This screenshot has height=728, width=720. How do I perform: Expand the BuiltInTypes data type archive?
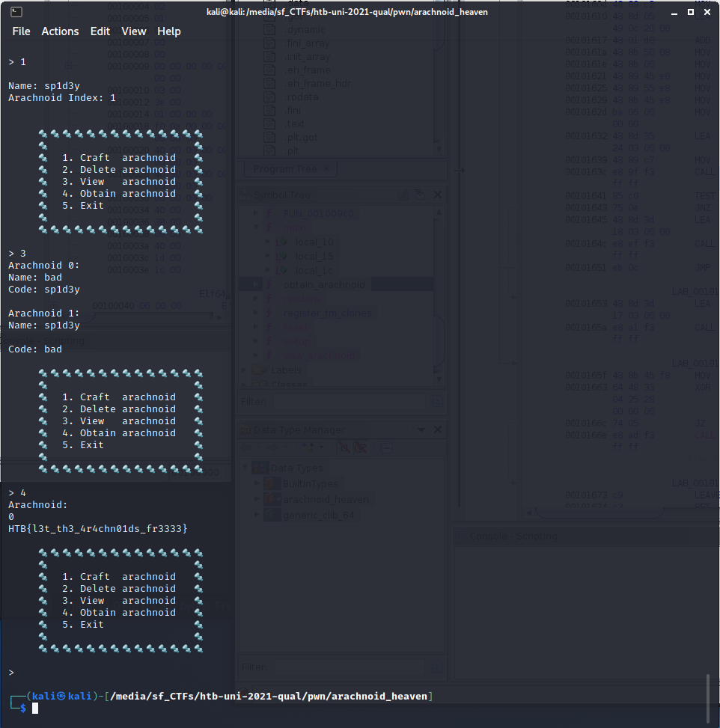coord(258,483)
